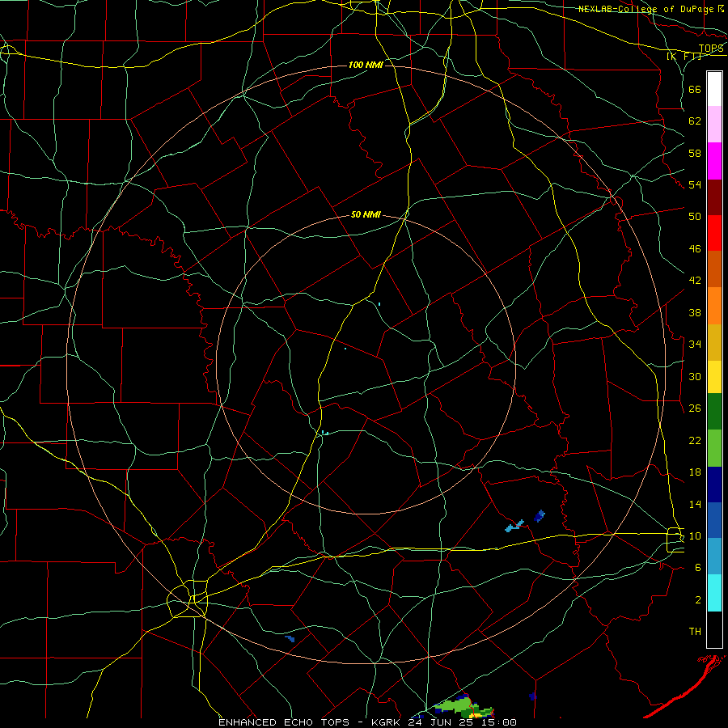This screenshot has height=728, width=728.
Task: Select the magenta legend swatch
Action: click(714, 161)
